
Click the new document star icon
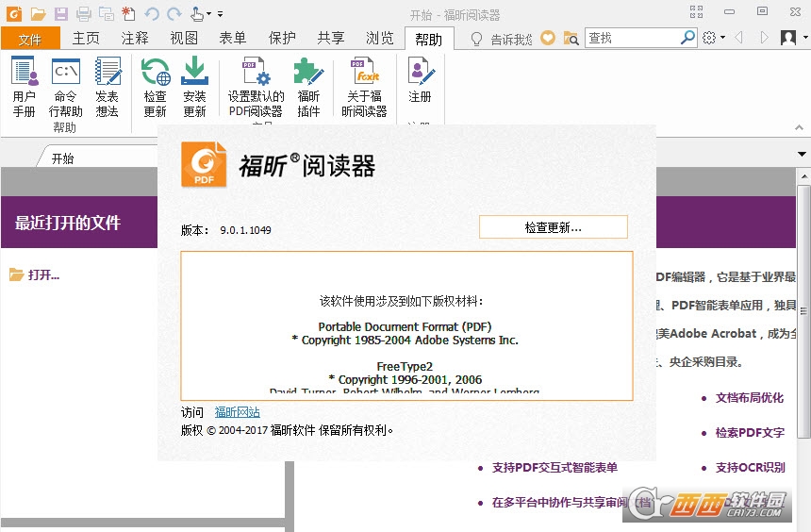(x=128, y=14)
